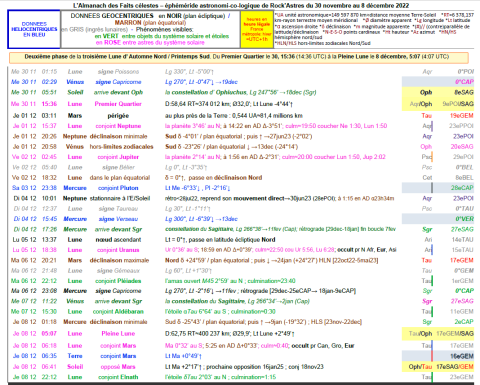Click the 'conjoint Elnath' entry in last row
This screenshot has width=480, height=385.
click(118, 377)
